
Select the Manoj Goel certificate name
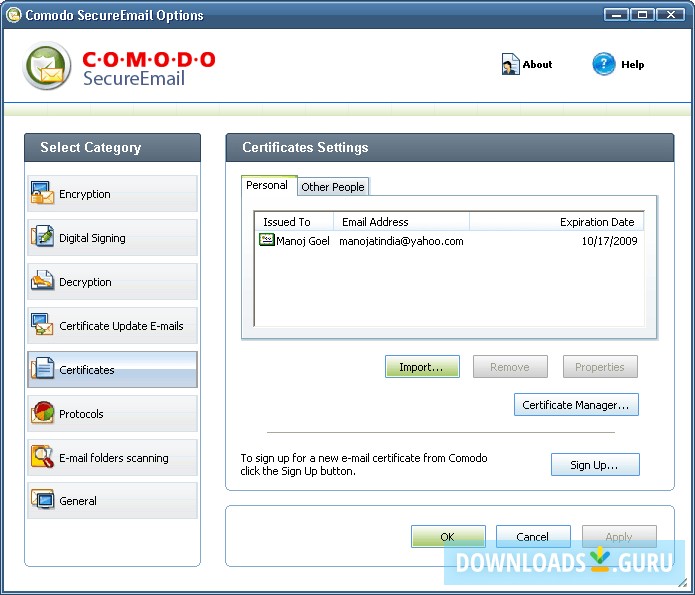pyautogui.click(x=303, y=241)
